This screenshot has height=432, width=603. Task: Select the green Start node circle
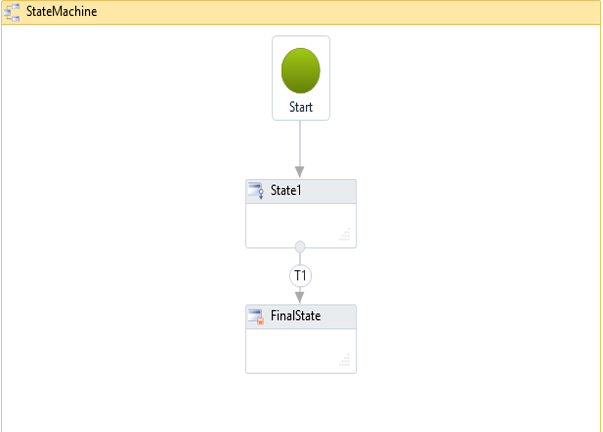coord(300,70)
